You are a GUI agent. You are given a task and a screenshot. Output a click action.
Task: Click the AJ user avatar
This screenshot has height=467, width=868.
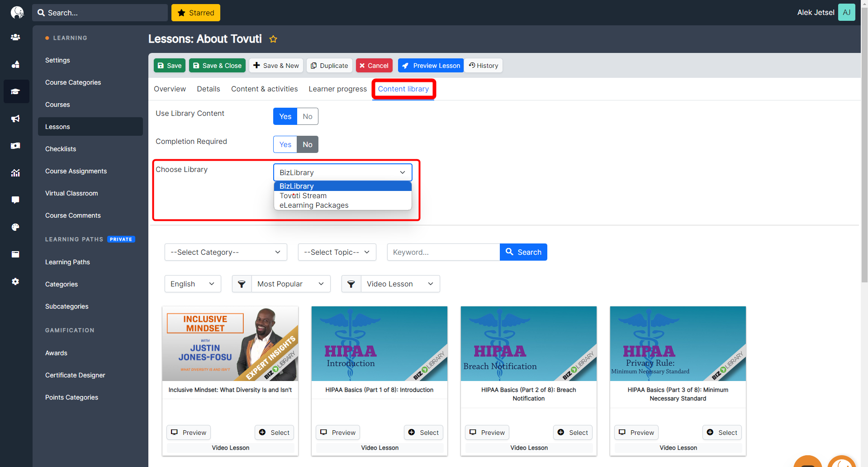(x=846, y=12)
